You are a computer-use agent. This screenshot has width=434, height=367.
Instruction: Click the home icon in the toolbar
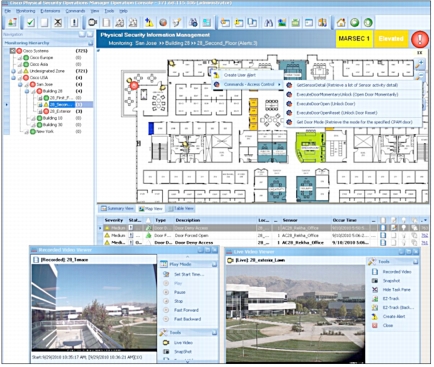pos(341,23)
